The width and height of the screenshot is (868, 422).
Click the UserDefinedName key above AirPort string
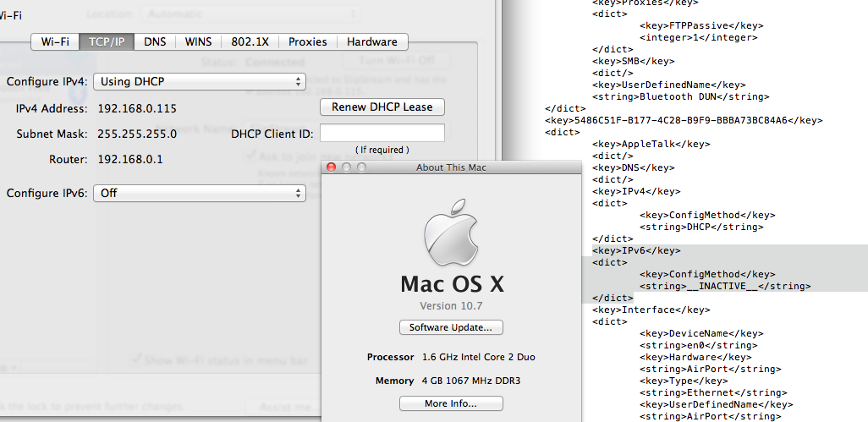(717, 405)
